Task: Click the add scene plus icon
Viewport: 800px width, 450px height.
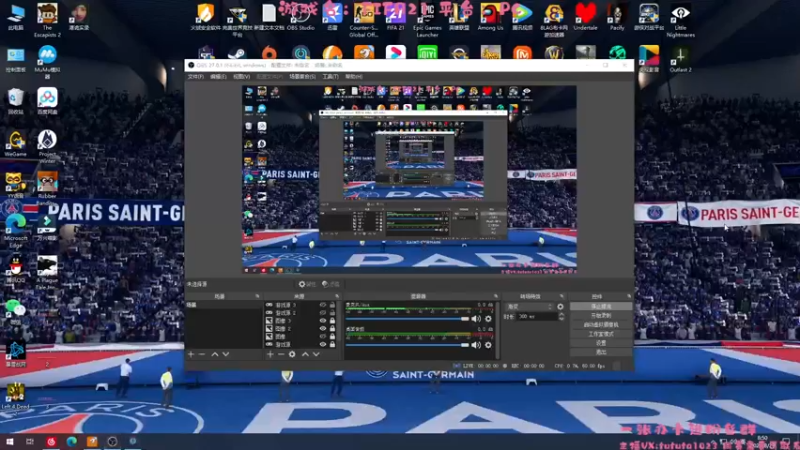Action: (191, 354)
